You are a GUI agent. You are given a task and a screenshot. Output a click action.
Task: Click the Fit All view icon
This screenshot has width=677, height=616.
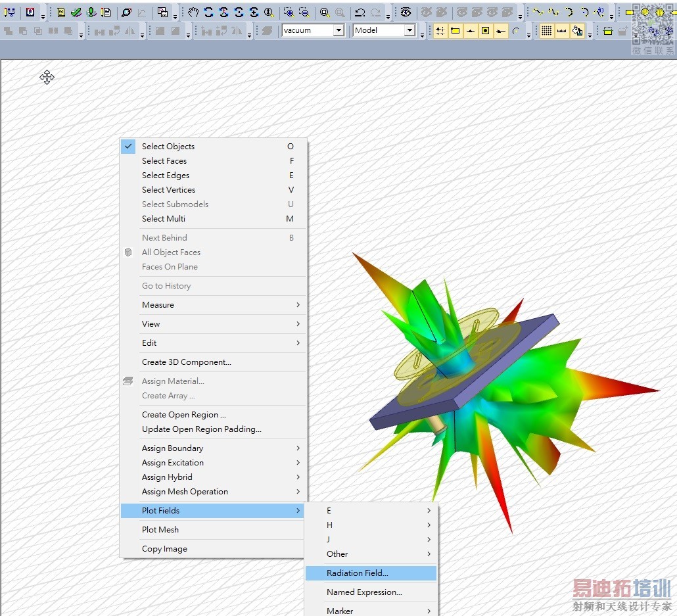(x=325, y=12)
